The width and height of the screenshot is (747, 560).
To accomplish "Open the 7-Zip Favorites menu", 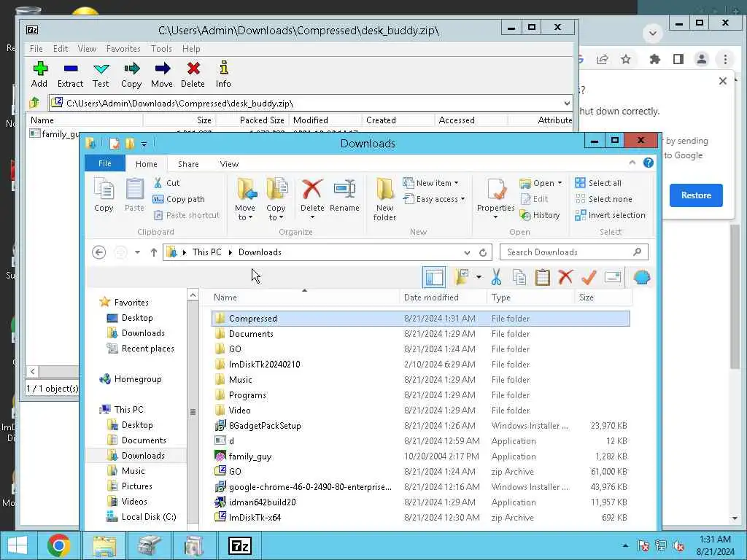I will pos(123,49).
